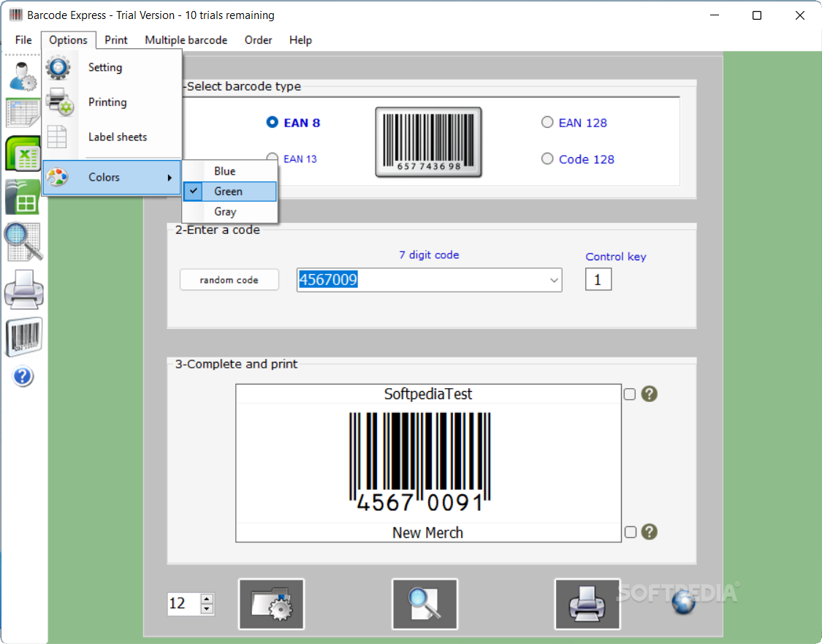The width and height of the screenshot is (822, 644).
Task: Click the user settings icon in sidebar
Action: click(x=23, y=76)
